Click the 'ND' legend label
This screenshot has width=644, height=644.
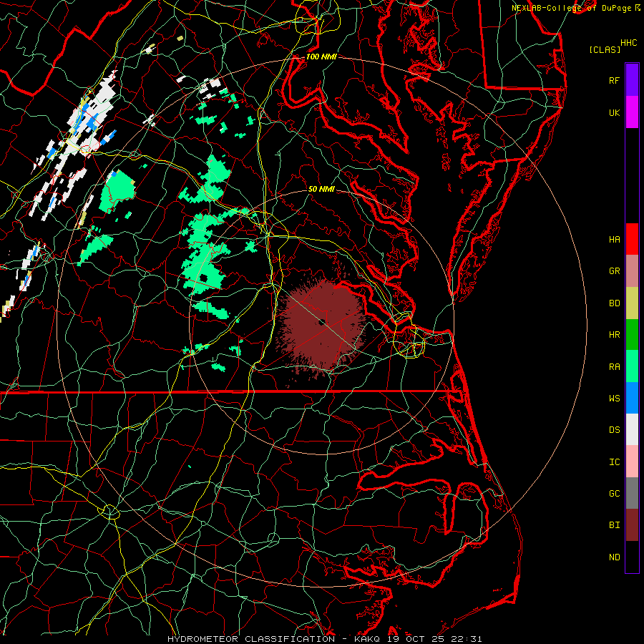tap(614, 557)
